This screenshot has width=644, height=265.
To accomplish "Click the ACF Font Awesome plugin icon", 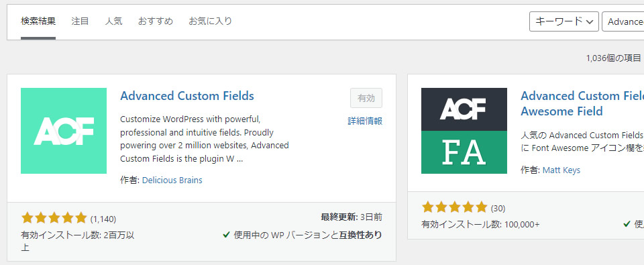I will 464,131.
